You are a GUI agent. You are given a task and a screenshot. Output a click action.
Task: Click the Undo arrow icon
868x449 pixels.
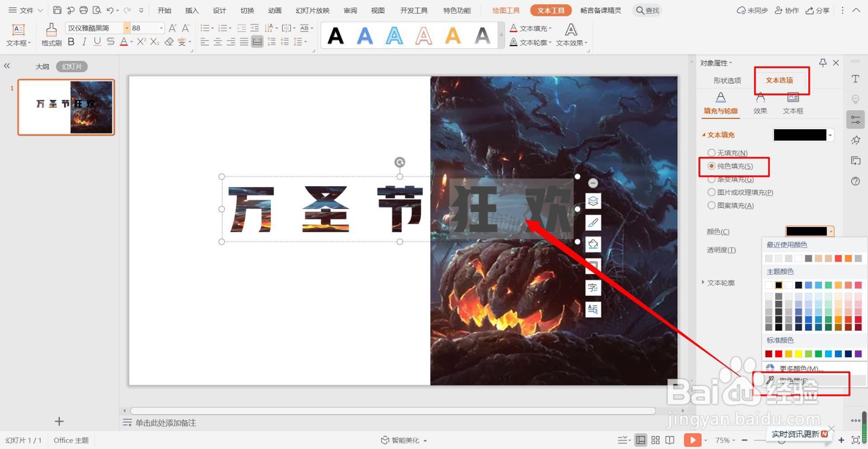point(110,10)
